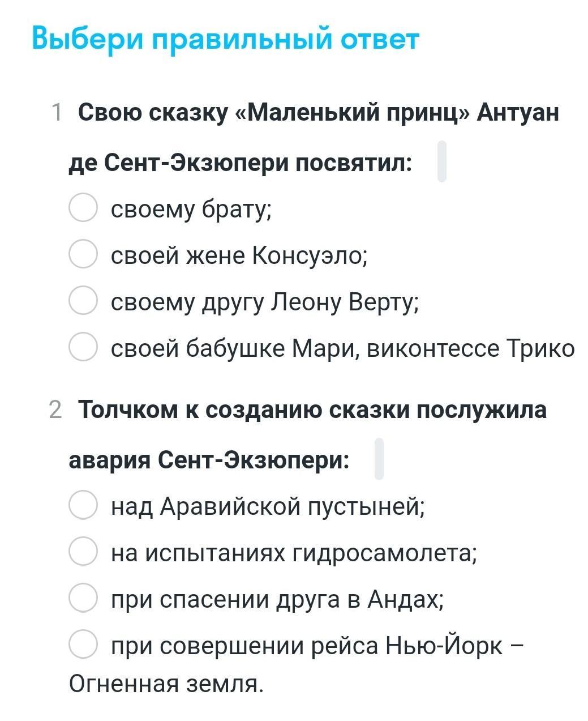Click the label «при спасении друга в Андах;»
Viewport: 588px width, 721px height.
[277, 599]
